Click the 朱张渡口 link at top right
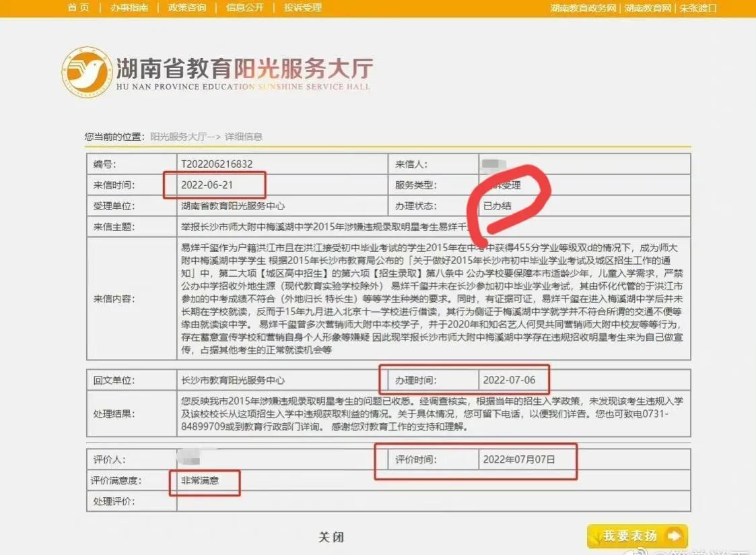The image size is (756, 555). 697,8
